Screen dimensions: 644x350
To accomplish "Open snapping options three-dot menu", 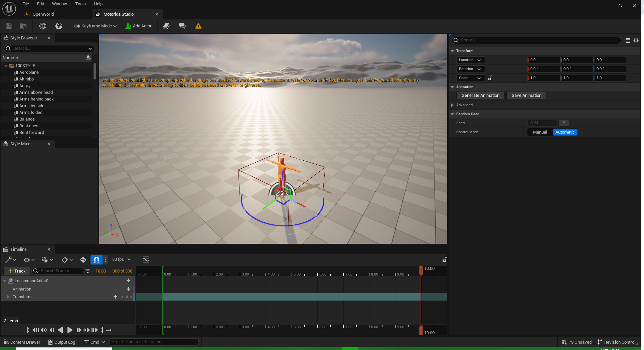I will [105, 260].
